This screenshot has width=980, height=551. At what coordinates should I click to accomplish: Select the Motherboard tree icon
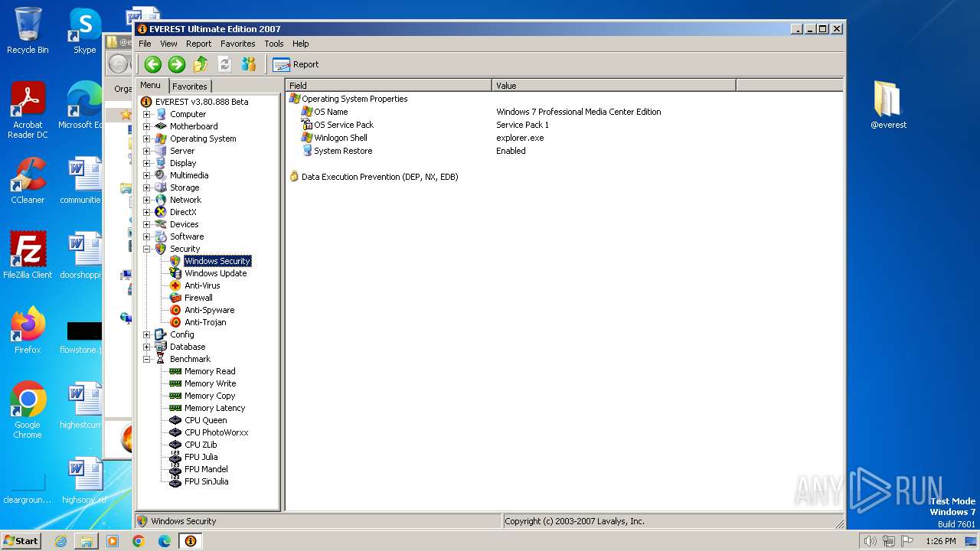(x=161, y=126)
